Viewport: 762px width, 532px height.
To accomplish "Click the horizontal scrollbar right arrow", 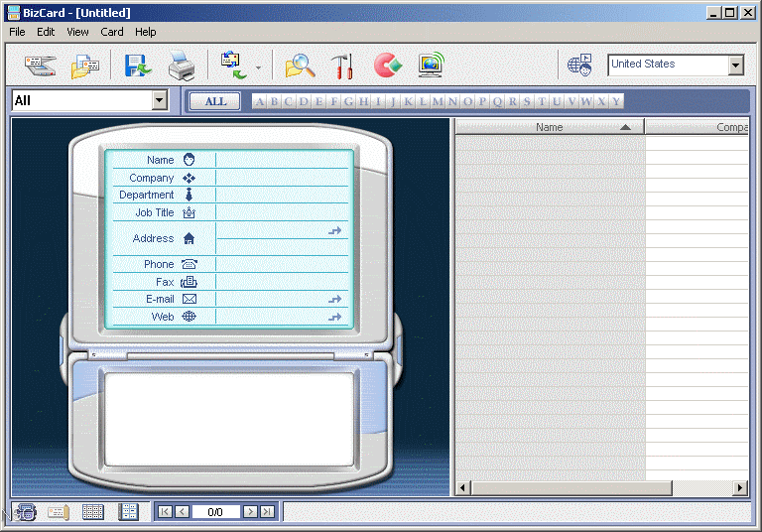I will tap(740, 487).
